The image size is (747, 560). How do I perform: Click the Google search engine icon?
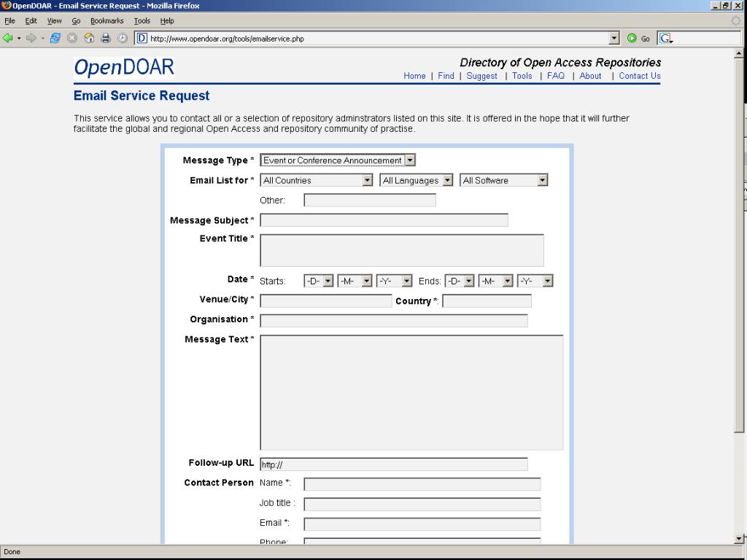[x=665, y=39]
